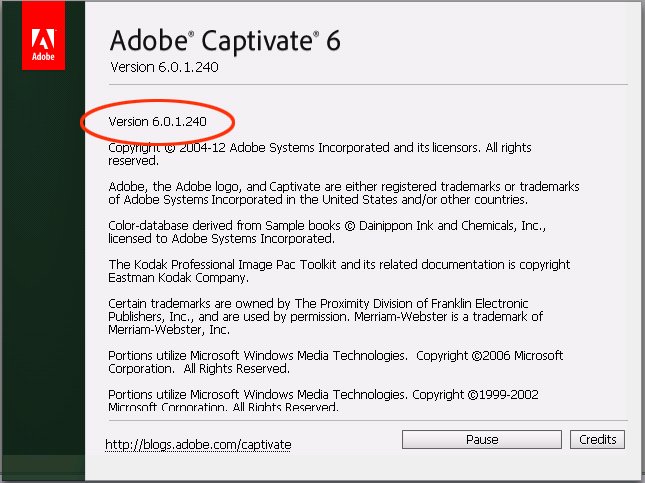Click the Dainippon Ink color-database paragraph
The width and height of the screenshot is (645, 483).
pyautogui.click(x=327, y=232)
